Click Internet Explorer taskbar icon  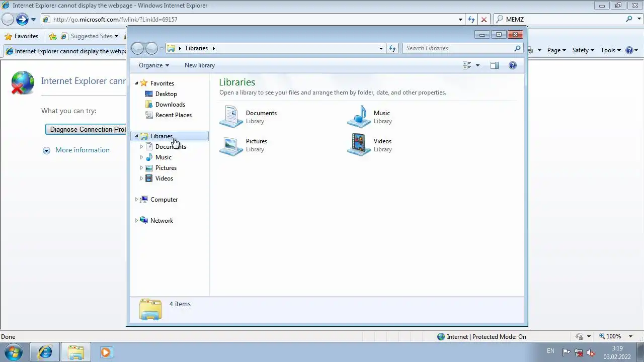coord(45,352)
